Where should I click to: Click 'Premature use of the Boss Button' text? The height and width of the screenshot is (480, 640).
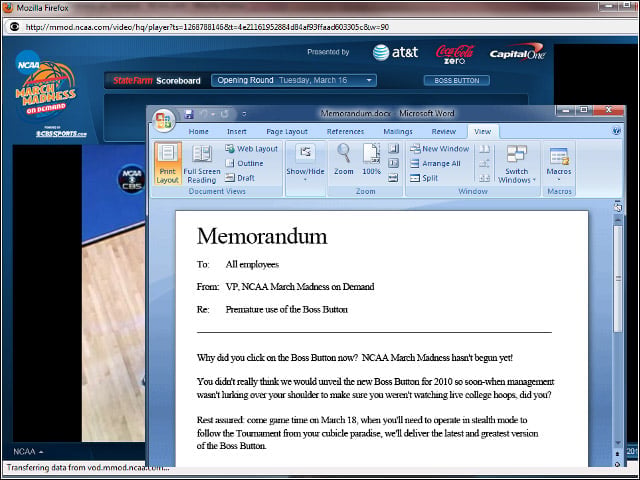[x=287, y=309]
